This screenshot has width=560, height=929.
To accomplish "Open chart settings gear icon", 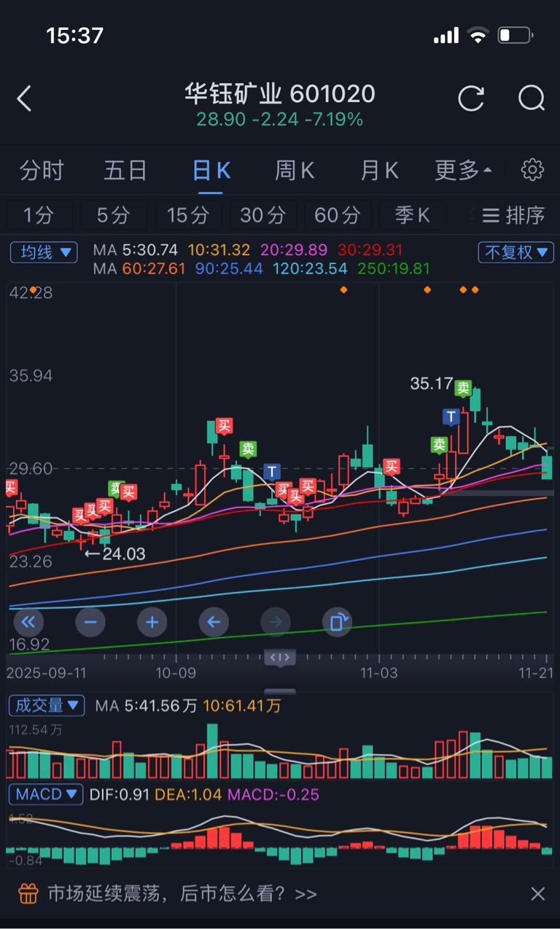I will 532,170.
